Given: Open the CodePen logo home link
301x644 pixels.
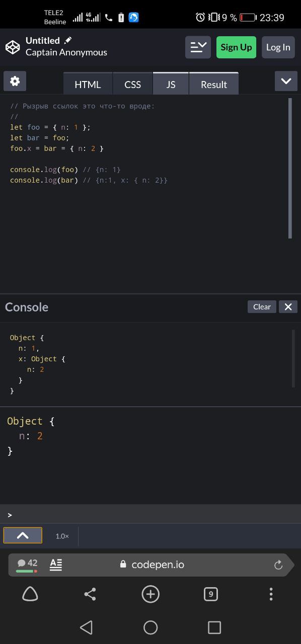Looking at the screenshot, I should pos(13,47).
